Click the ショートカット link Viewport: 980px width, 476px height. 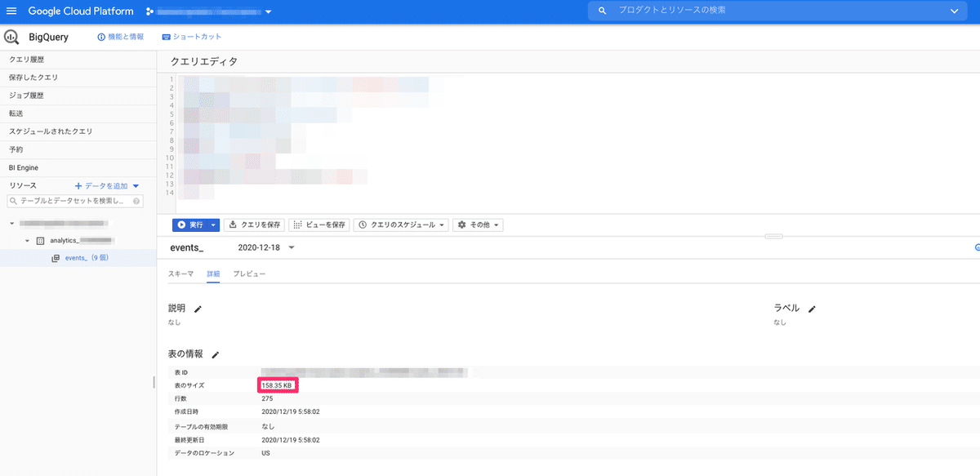(x=197, y=37)
